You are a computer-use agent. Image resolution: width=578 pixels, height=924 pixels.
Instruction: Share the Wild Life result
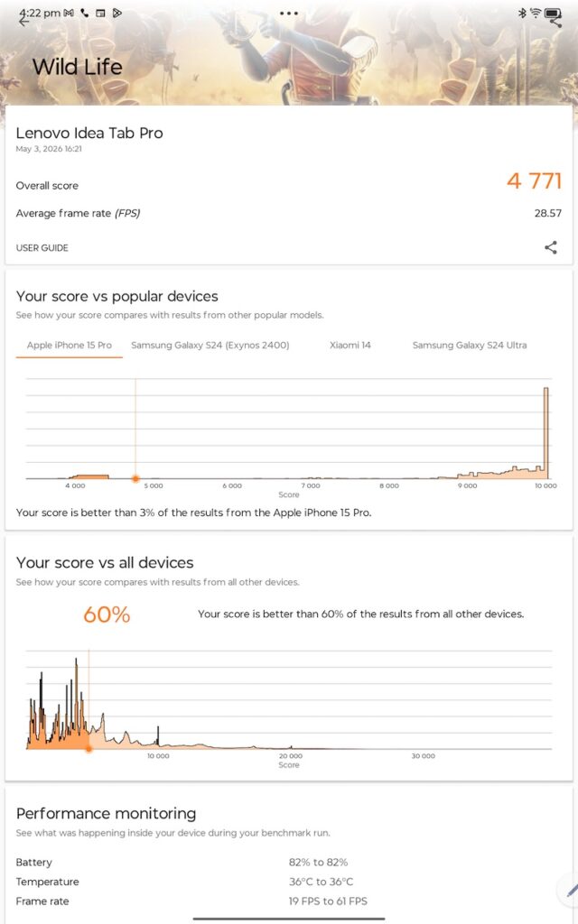551,247
